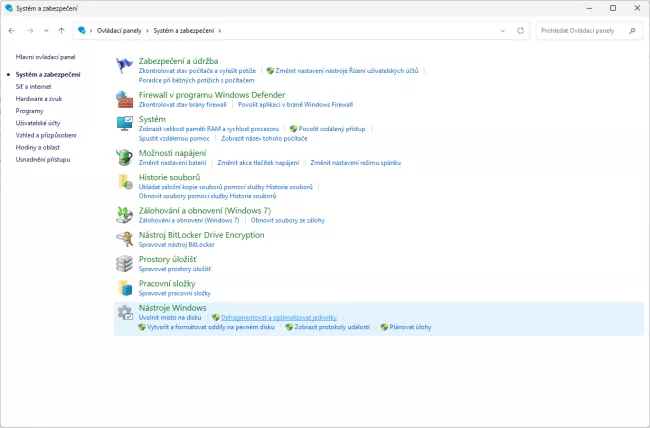Open the Pracovní složky folder icon
Screen dimensions: 650x428
tap(124, 288)
